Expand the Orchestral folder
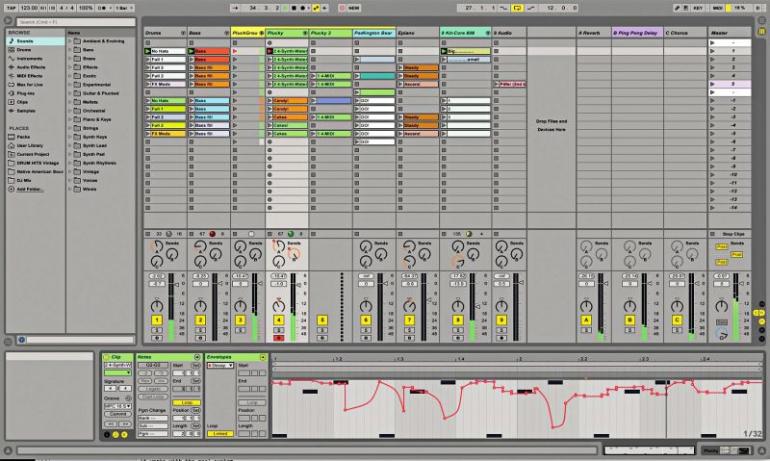This screenshot has width=770, height=461. 70,111
